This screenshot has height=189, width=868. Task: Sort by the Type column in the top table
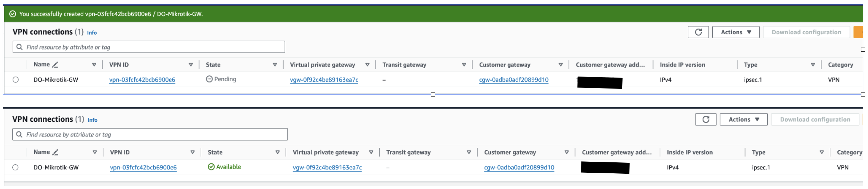[813, 65]
